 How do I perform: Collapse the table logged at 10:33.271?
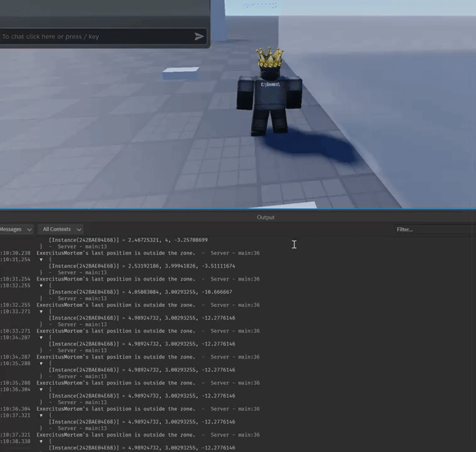(x=41, y=311)
